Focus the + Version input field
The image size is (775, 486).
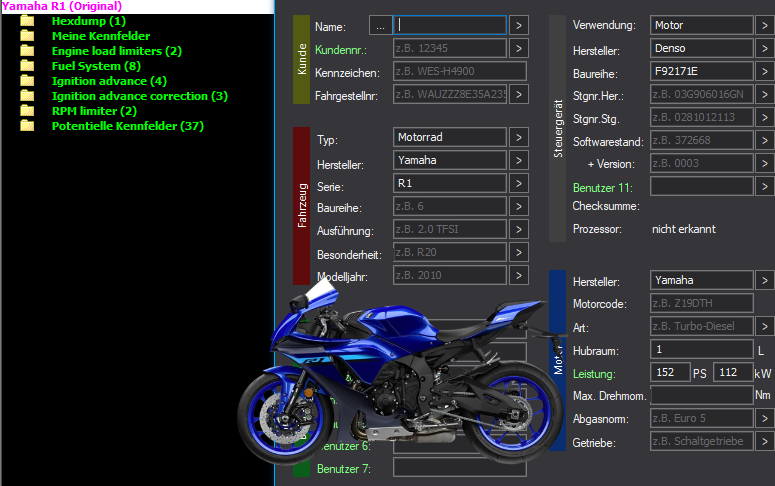(701, 163)
